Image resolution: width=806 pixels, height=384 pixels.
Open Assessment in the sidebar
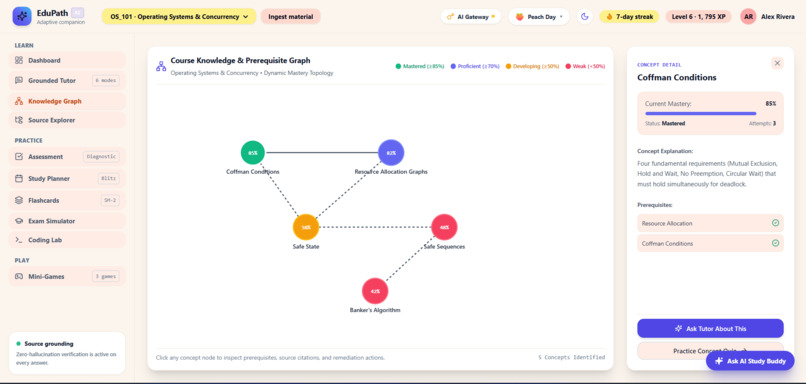pos(67,157)
